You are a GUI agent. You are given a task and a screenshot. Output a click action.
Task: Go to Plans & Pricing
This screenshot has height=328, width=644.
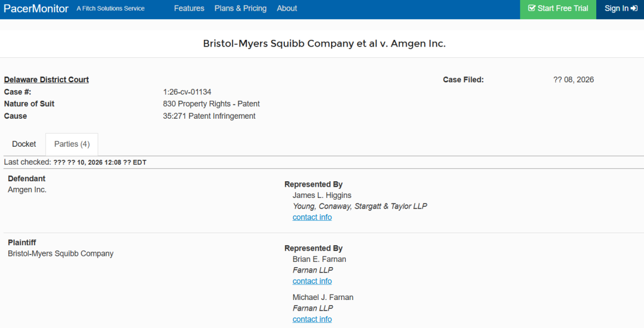[240, 8]
